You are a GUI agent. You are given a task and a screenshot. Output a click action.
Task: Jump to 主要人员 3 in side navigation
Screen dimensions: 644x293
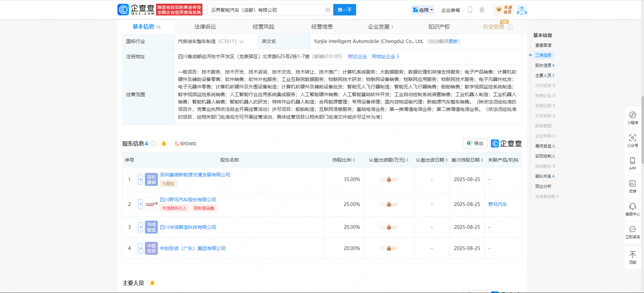tap(545, 76)
